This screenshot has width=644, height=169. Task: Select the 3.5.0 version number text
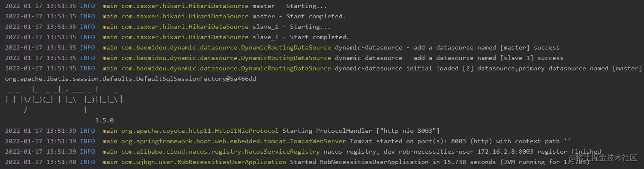104,120
